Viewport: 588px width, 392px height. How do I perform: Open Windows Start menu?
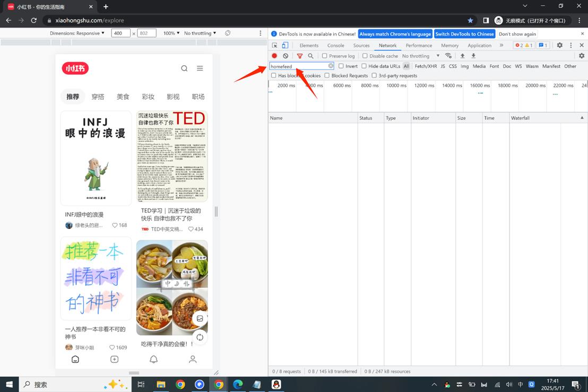pyautogui.click(x=10, y=385)
